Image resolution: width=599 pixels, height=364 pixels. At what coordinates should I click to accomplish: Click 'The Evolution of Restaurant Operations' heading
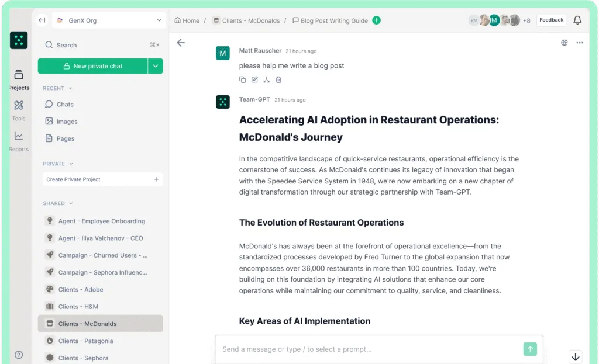coord(321,223)
